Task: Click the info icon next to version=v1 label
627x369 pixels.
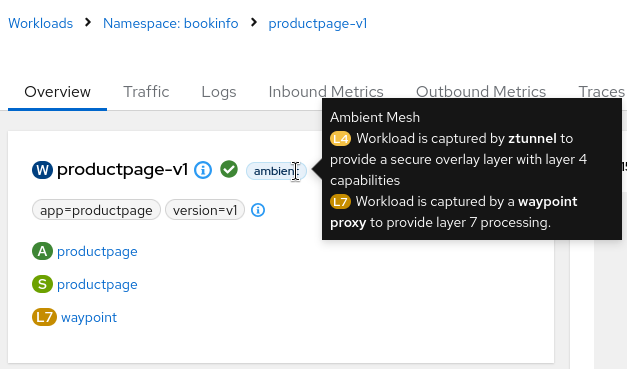Action: (258, 210)
